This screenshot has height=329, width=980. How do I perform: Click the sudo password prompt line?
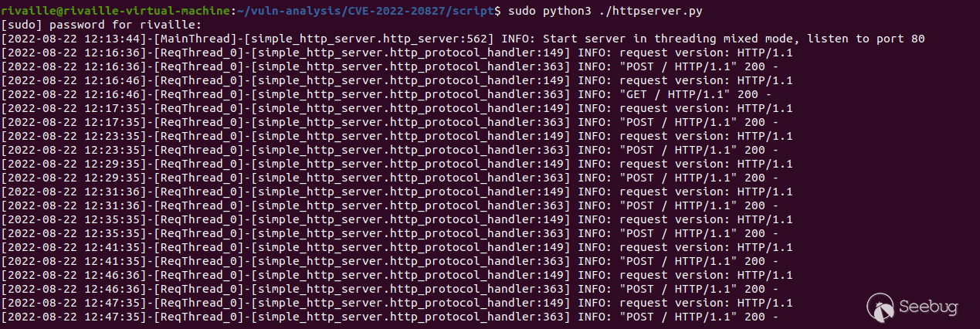point(100,25)
